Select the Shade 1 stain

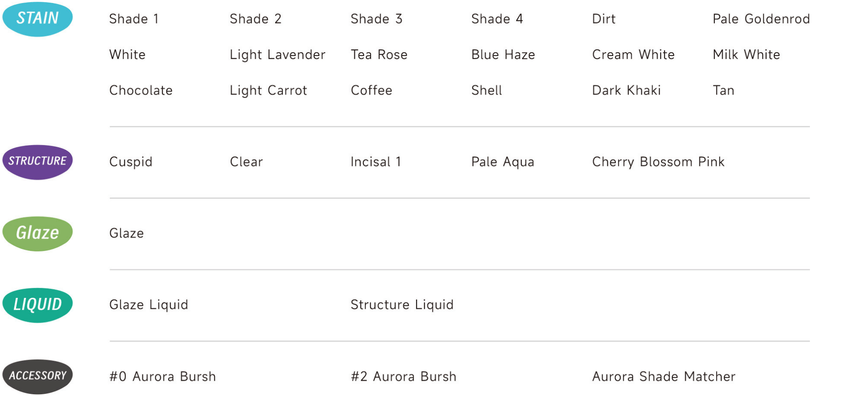[x=134, y=19]
